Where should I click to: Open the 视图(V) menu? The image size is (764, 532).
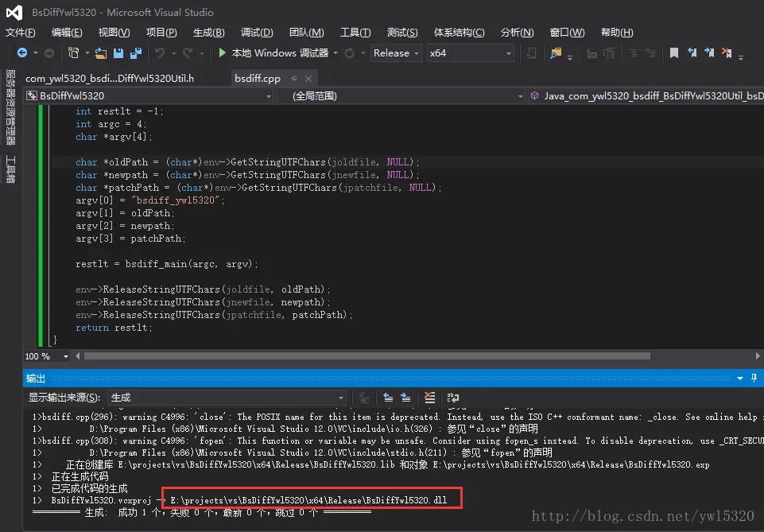tap(114, 33)
